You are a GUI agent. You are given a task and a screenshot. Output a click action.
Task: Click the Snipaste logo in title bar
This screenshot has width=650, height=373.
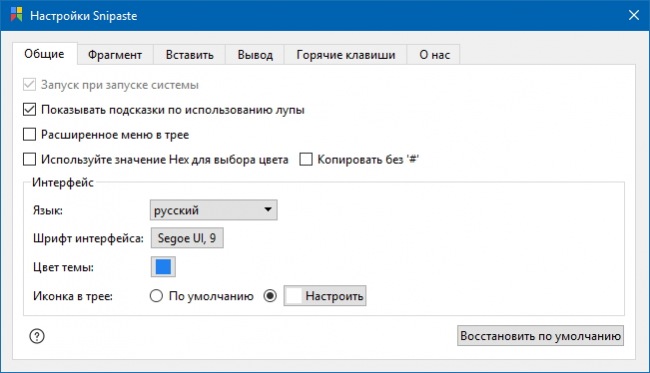[17, 15]
